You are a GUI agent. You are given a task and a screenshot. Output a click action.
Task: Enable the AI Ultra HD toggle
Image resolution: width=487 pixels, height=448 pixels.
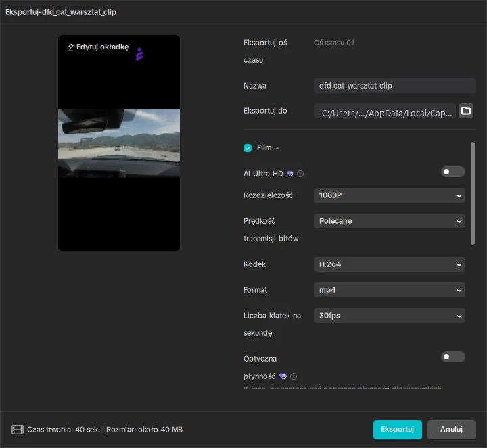coord(453,172)
